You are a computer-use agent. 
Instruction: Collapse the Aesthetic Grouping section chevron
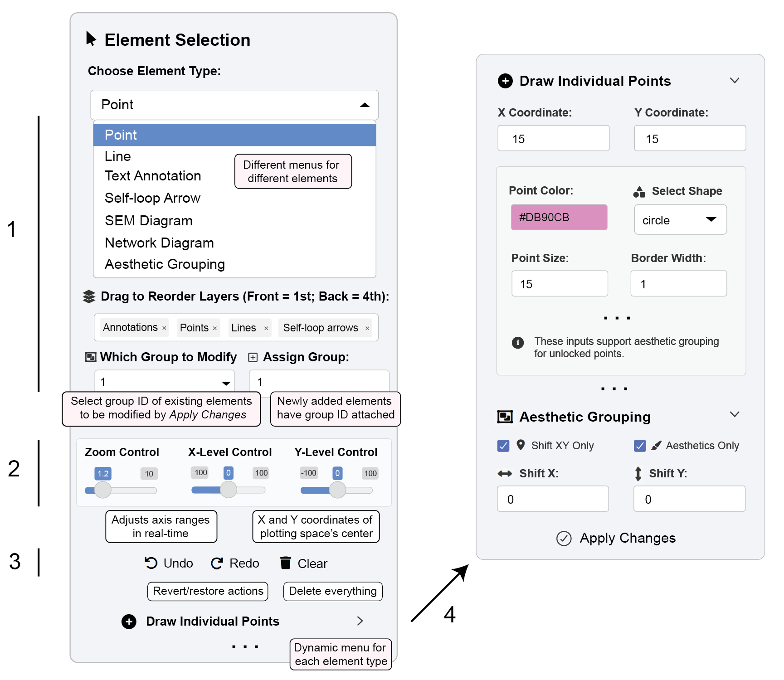point(735,414)
